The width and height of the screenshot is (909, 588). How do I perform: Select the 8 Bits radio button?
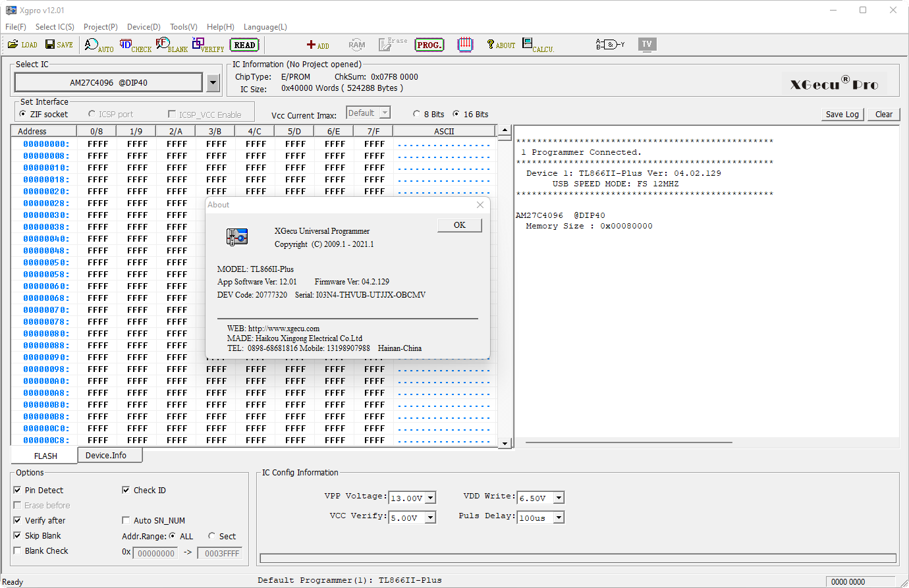pos(417,114)
